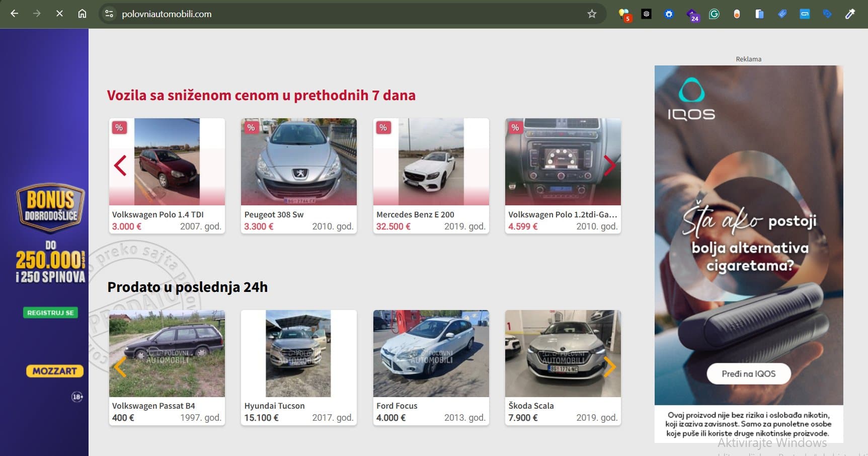Click the Vozila sa sniženom cenom heading
Screen dimensions: 868x456
coord(261,95)
